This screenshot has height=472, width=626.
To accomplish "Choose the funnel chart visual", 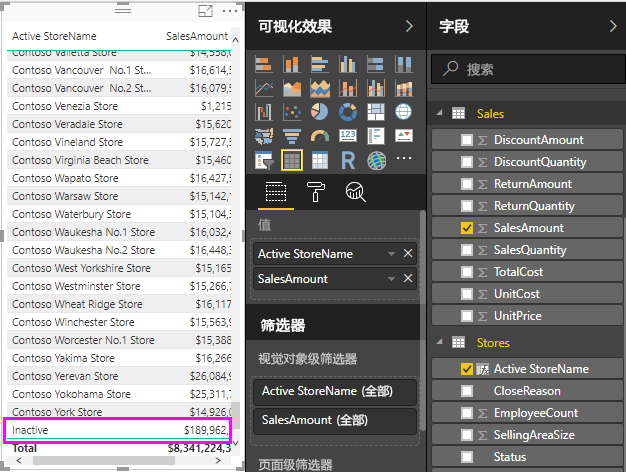I will 292,136.
